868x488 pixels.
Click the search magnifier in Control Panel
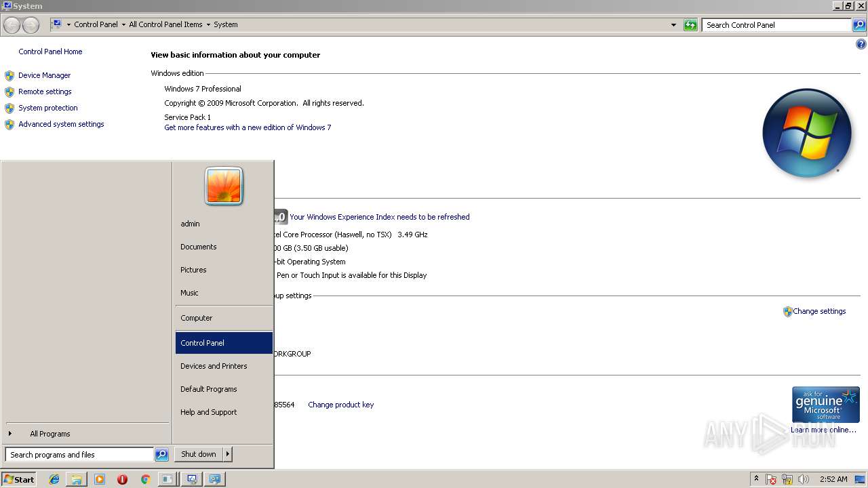coord(859,25)
